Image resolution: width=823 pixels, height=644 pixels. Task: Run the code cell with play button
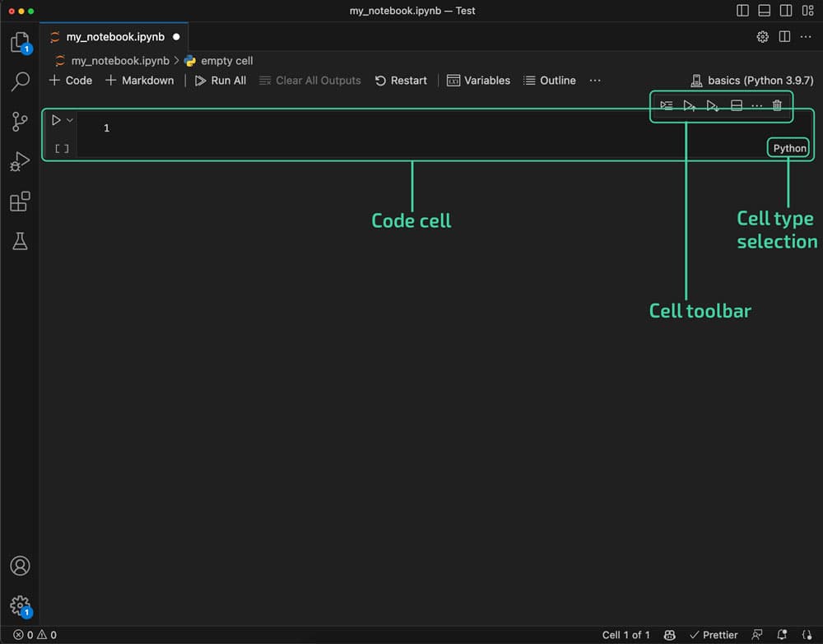coord(56,120)
